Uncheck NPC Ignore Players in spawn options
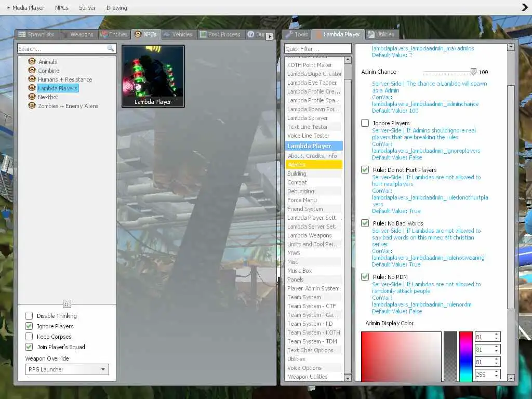This screenshot has height=399, width=532. tap(29, 326)
